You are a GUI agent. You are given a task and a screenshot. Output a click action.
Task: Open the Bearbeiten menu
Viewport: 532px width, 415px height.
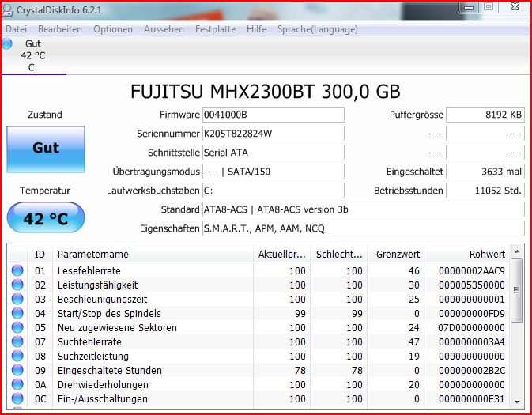[60, 29]
